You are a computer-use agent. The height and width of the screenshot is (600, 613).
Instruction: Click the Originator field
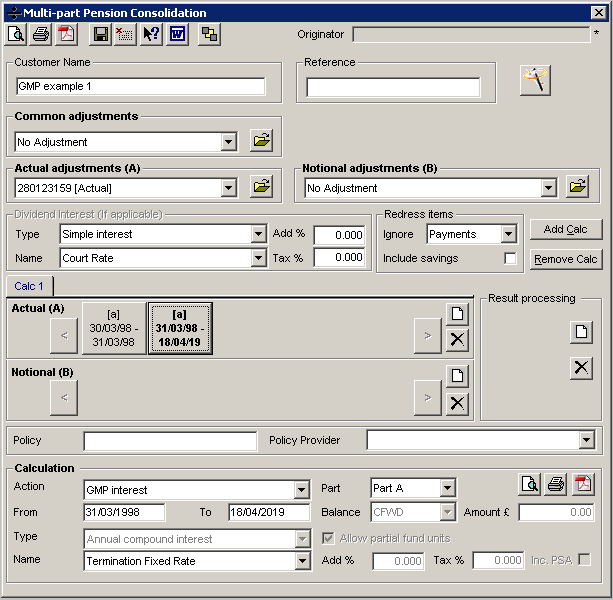471,34
